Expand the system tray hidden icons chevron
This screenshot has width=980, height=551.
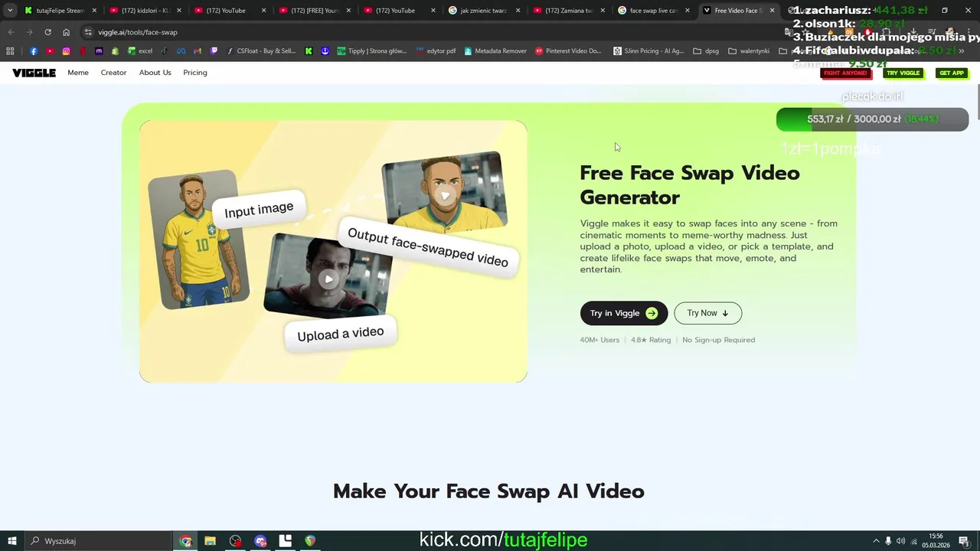876,541
